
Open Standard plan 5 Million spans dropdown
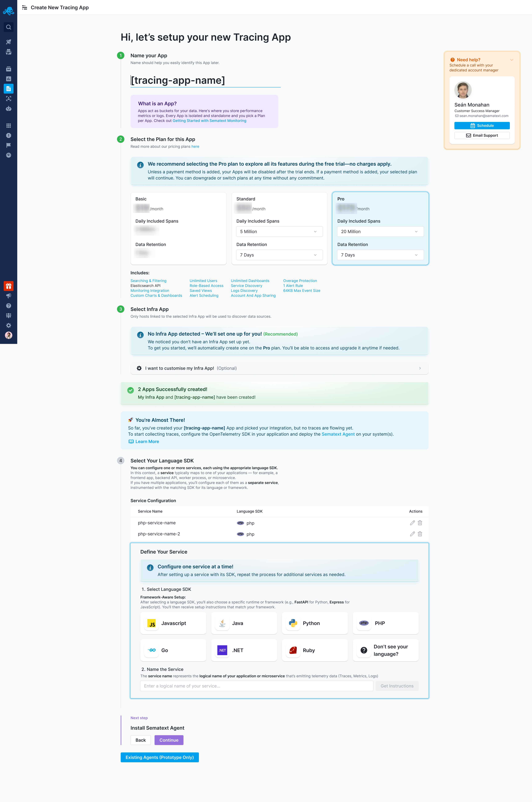click(279, 231)
